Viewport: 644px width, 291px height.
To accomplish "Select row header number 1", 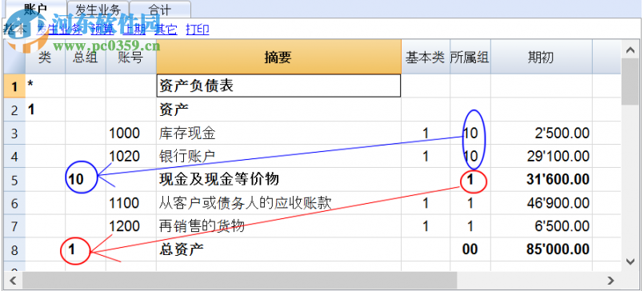I will click(x=14, y=86).
